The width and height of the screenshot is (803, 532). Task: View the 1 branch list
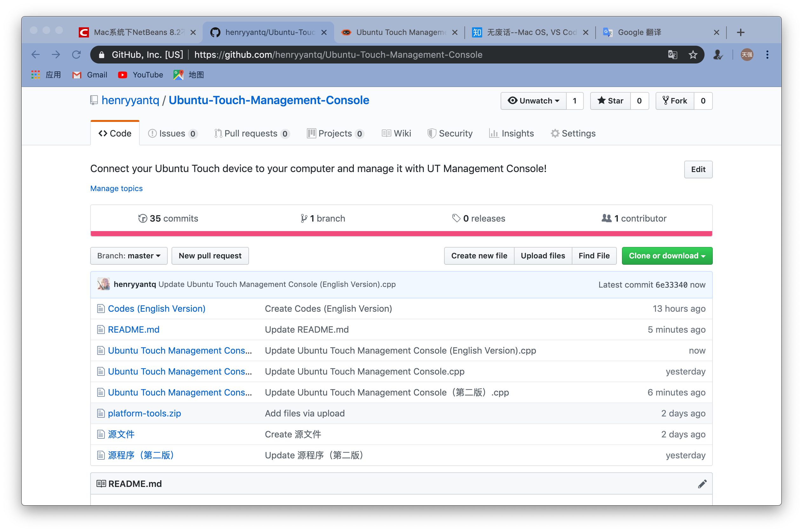tap(322, 218)
